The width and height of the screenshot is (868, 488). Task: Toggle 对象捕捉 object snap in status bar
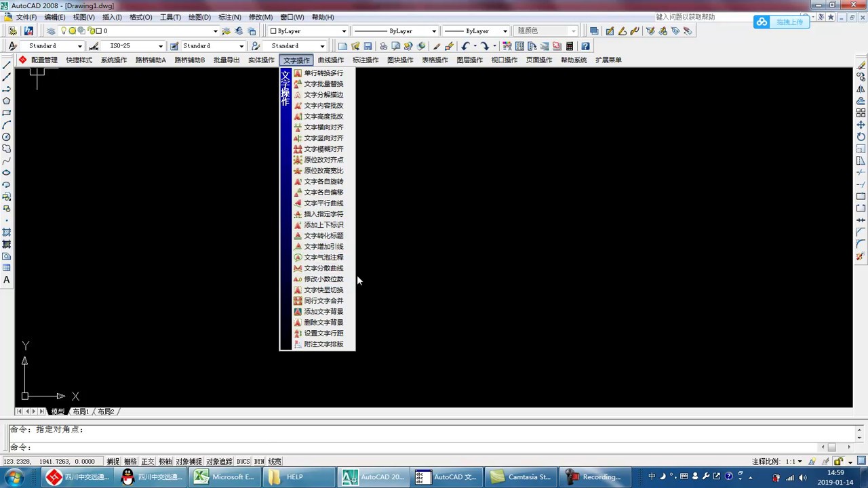pyautogui.click(x=189, y=462)
